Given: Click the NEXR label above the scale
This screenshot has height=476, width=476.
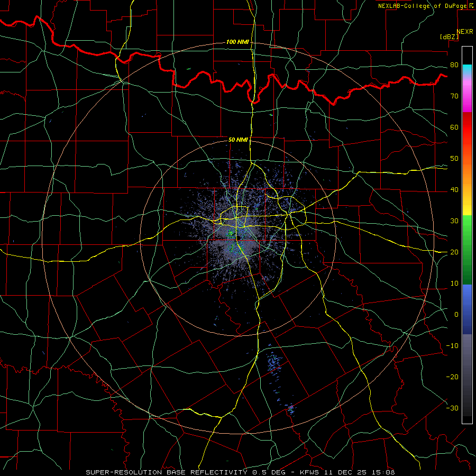Looking at the screenshot, I should 464,32.
